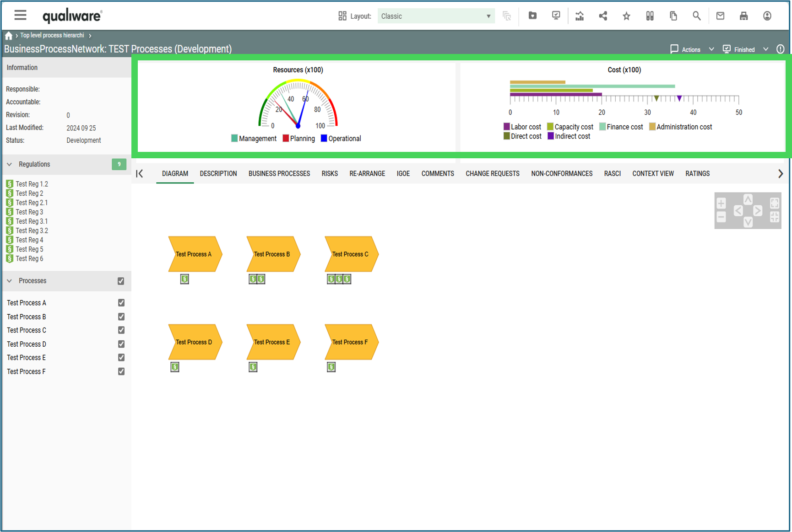Open the analytics chart toolbar icon
The image size is (792, 532).
pyautogui.click(x=580, y=16)
